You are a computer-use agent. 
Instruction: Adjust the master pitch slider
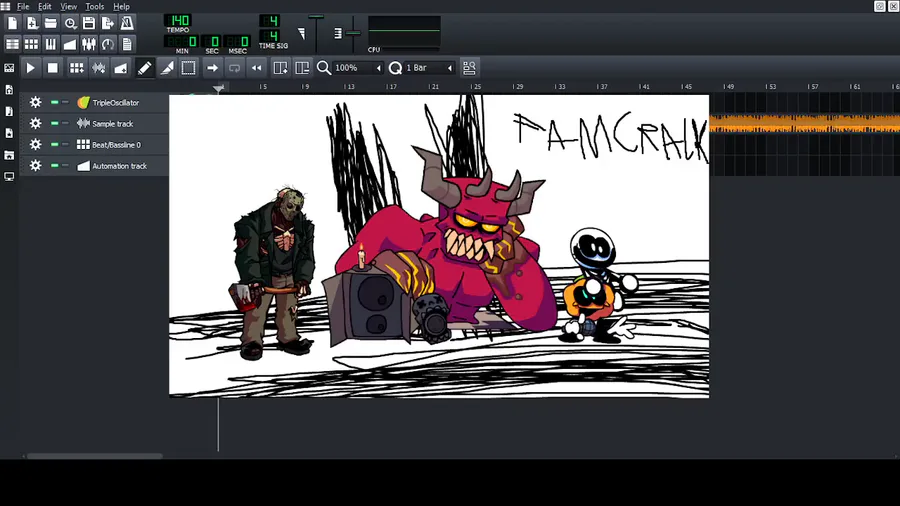[x=354, y=33]
